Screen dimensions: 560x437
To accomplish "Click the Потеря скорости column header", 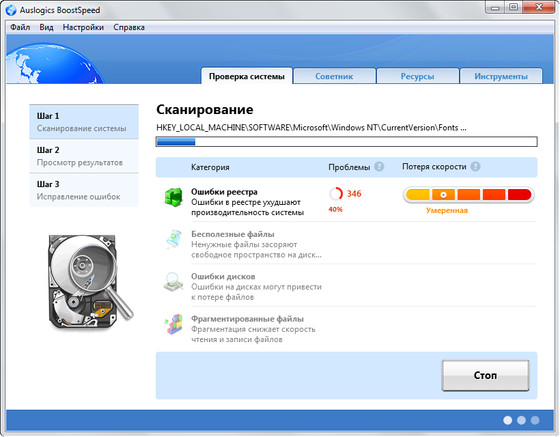I will 434,166.
